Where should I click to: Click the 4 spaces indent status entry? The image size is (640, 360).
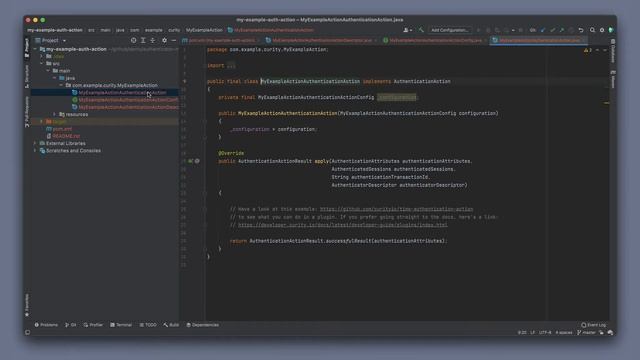click(x=564, y=332)
